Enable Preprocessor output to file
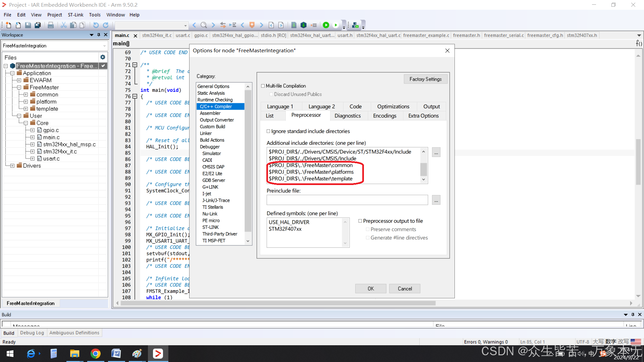 [x=361, y=221]
